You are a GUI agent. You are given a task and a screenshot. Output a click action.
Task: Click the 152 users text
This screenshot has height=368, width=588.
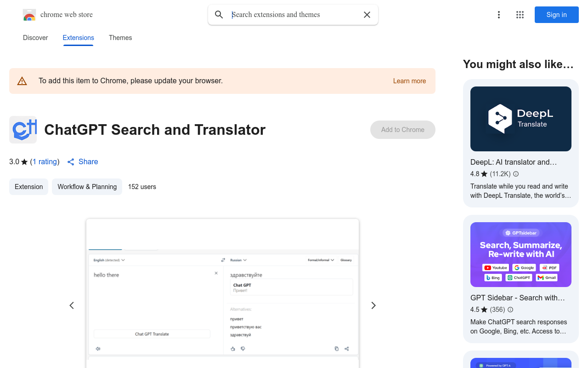coord(142,187)
